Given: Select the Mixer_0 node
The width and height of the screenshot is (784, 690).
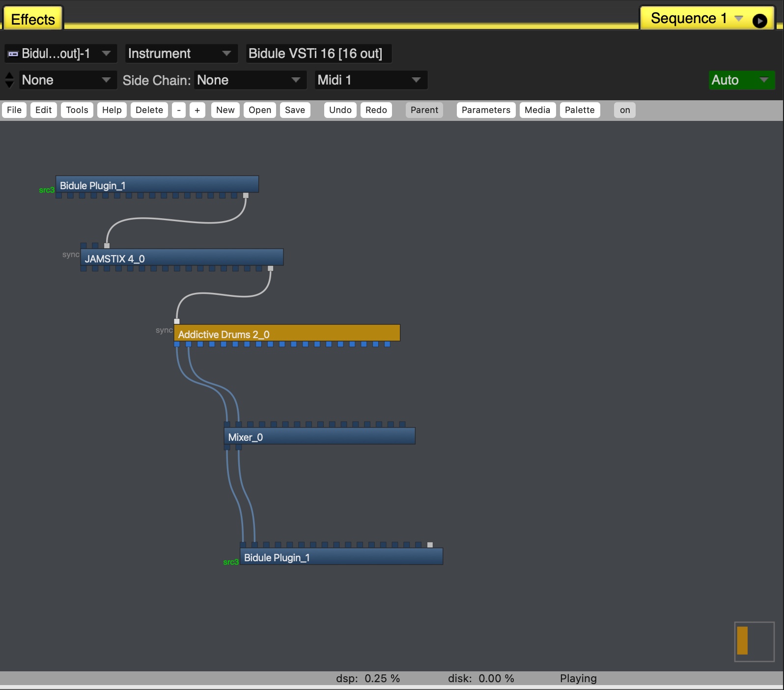Looking at the screenshot, I should pyautogui.click(x=319, y=436).
